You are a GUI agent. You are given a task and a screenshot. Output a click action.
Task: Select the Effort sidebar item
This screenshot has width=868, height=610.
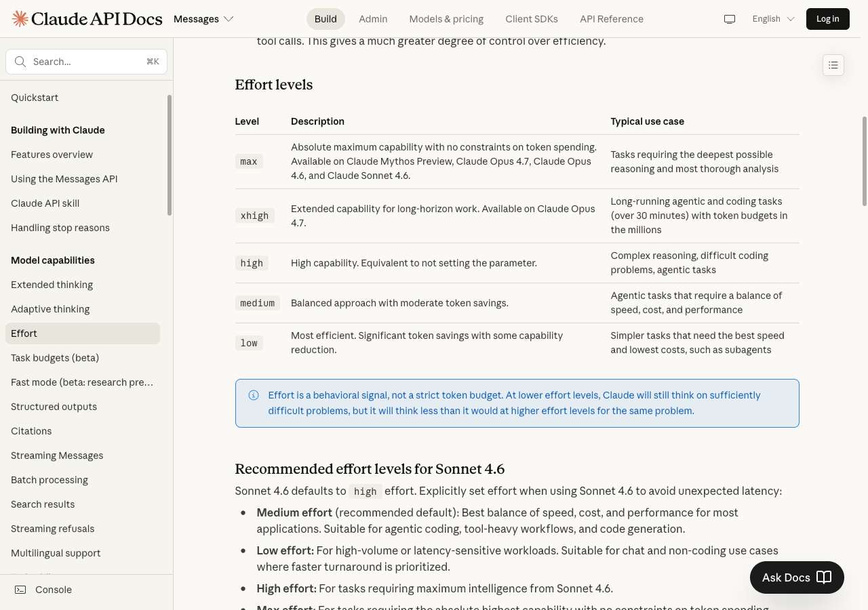click(x=83, y=333)
